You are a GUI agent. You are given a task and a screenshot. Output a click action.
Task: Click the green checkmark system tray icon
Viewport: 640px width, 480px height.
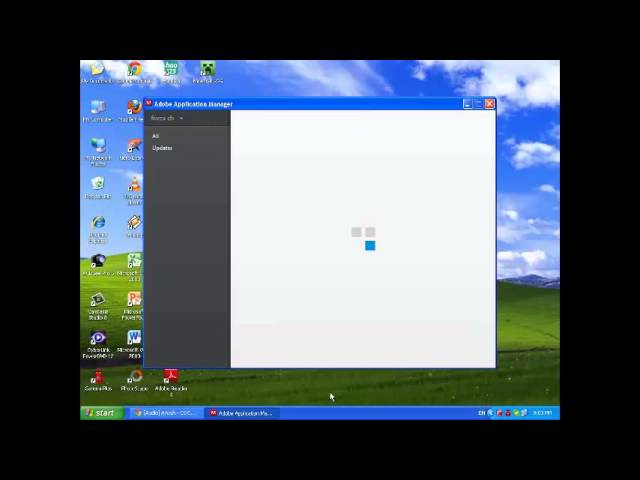point(516,413)
